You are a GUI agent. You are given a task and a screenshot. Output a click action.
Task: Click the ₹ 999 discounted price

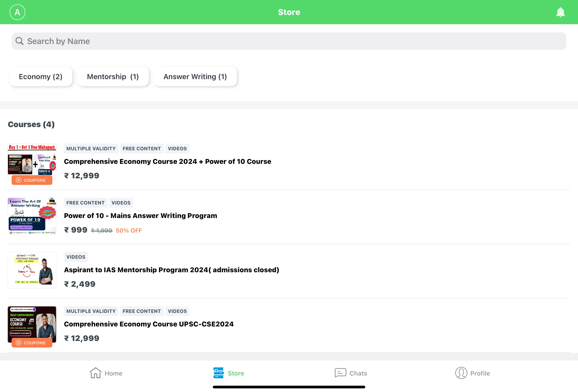(x=76, y=230)
